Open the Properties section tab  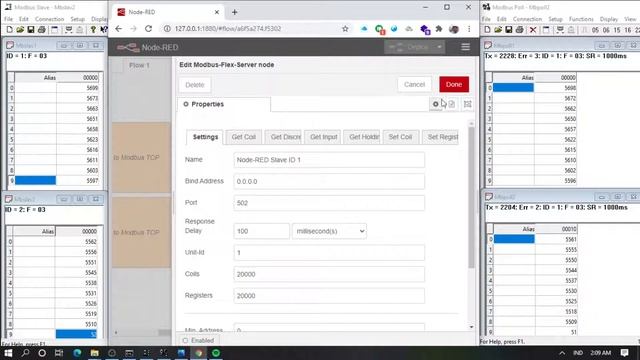[224, 104]
